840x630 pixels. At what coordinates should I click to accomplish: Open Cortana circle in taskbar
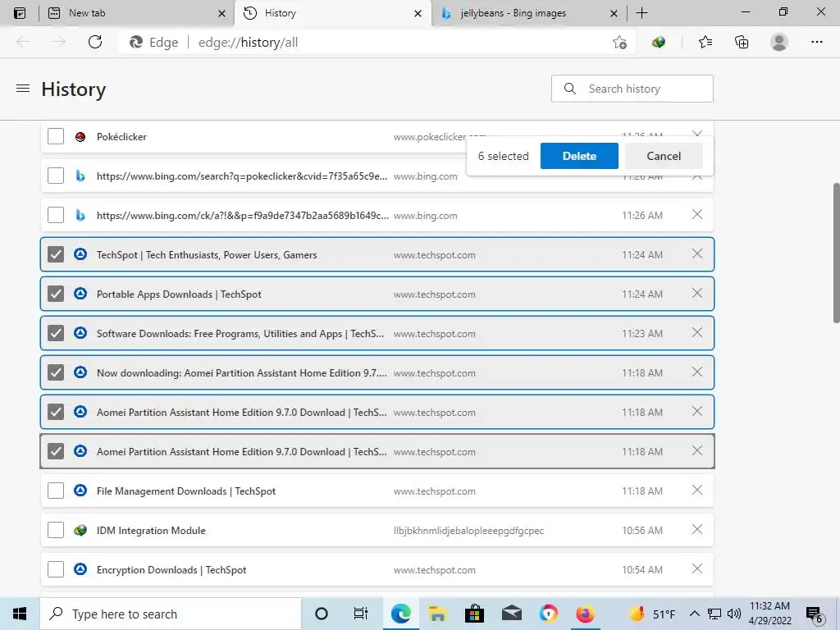322,614
